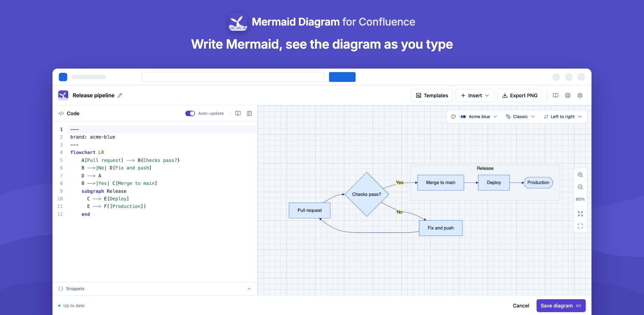The width and height of the screenshot is (644, 315).
Task: Click the Yes edge label
Action: pyautogui.click(x=400, y=182)
